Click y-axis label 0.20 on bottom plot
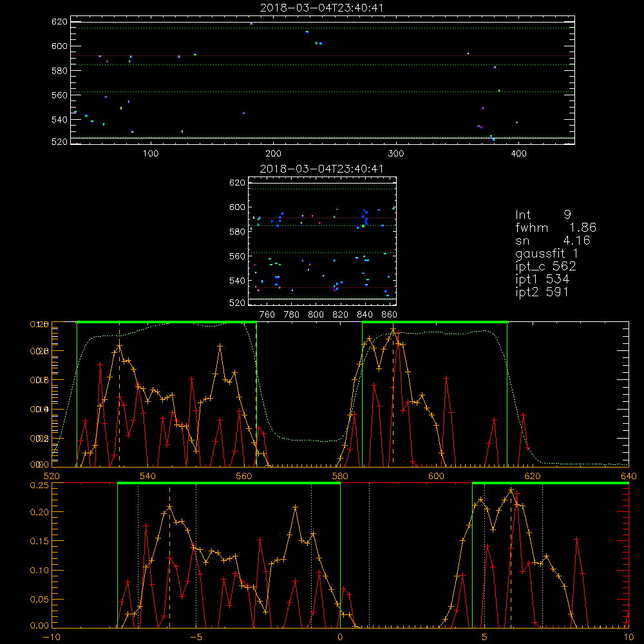The image size is (644, 644). coord(39,512)
